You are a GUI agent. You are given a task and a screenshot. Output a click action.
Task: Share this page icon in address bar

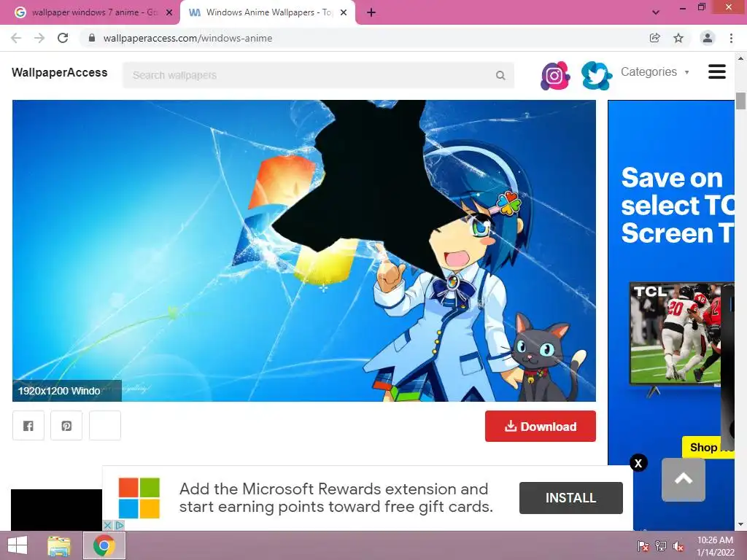[x=654, y=38]
